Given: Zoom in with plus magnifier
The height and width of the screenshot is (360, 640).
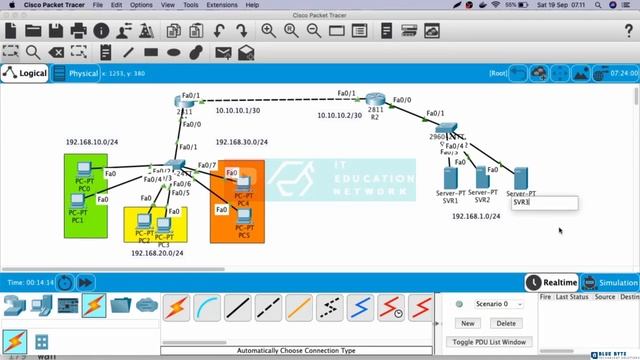Looking at the screenshot, I should pos(269,31).
